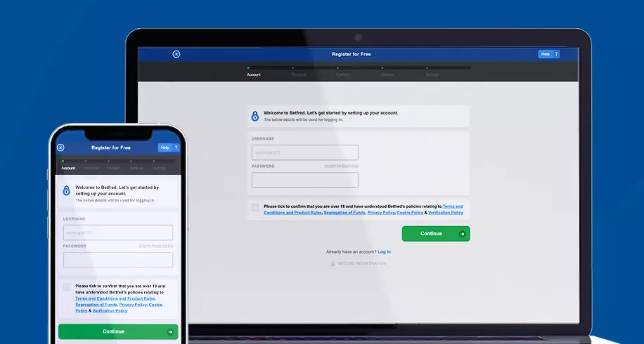Click the Password input field on the phone
The image size is (644, 344).
point(118,260)
